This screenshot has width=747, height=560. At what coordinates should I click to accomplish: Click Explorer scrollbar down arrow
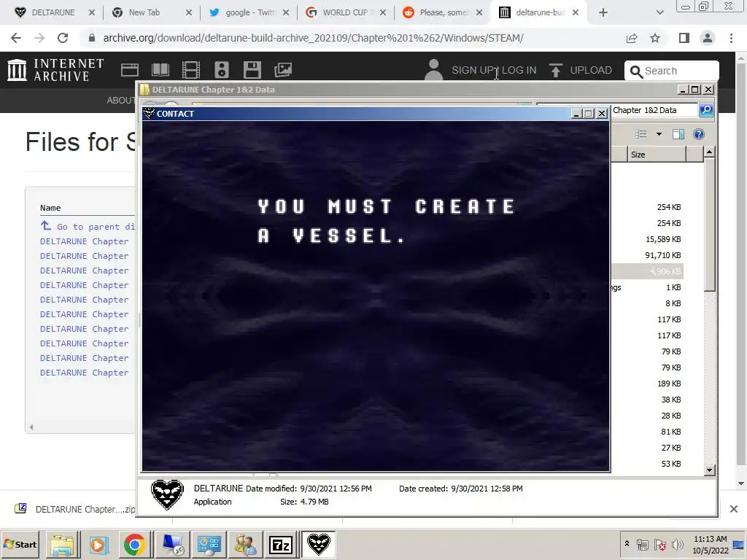(x=709, y=470)
